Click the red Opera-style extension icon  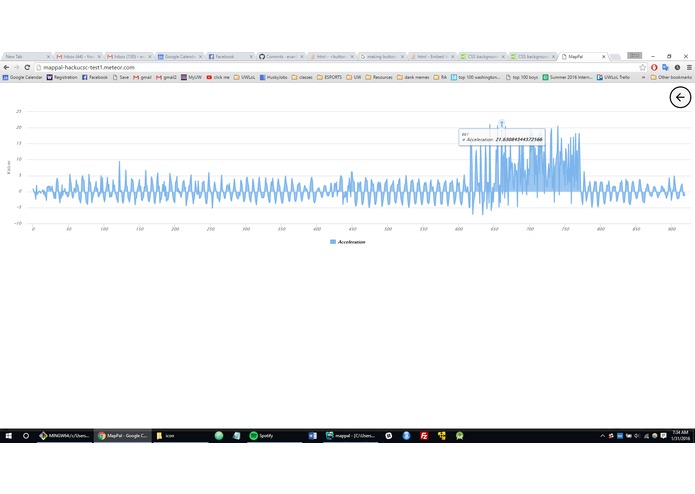pyautogui.click(x=654, y=67)
